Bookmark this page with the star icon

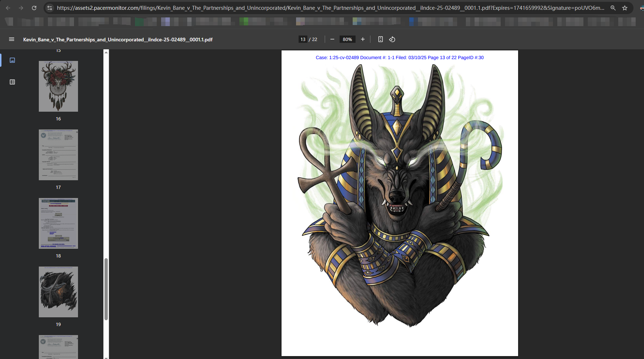(625, 8)
